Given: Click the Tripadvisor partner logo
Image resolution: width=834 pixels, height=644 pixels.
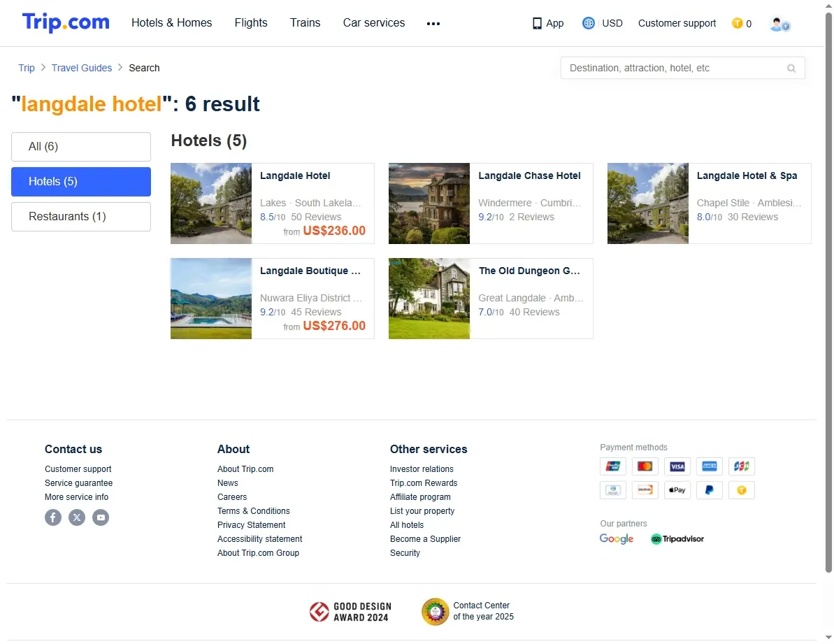Looking at the screenshot, I should [x=677, y=538].
